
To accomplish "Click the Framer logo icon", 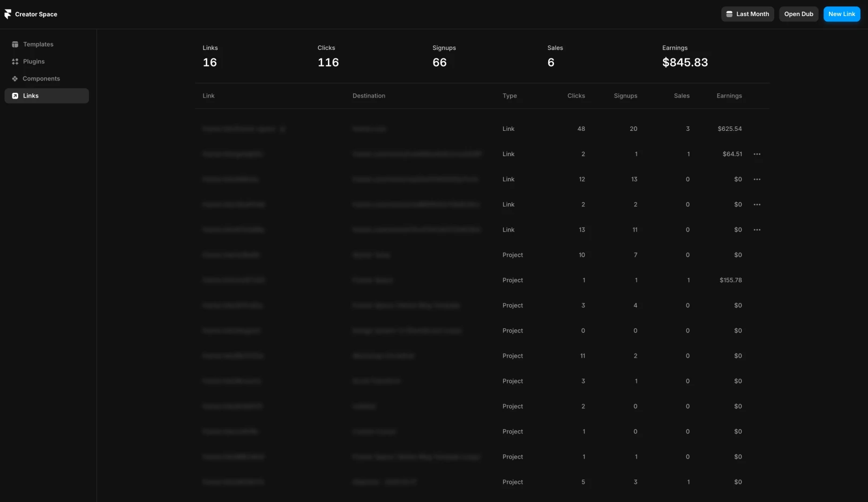I will pyautogui.click(x=8, y=14).
